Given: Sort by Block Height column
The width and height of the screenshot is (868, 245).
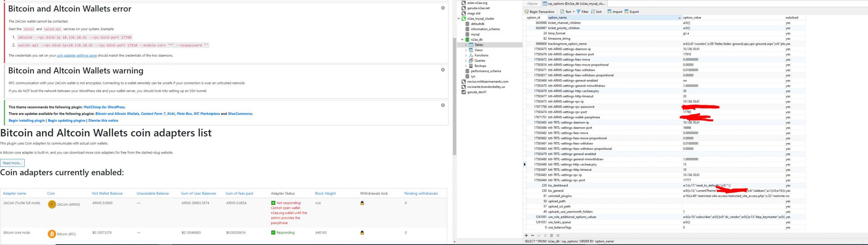Looking at the screenshot, I should point(325,193).
